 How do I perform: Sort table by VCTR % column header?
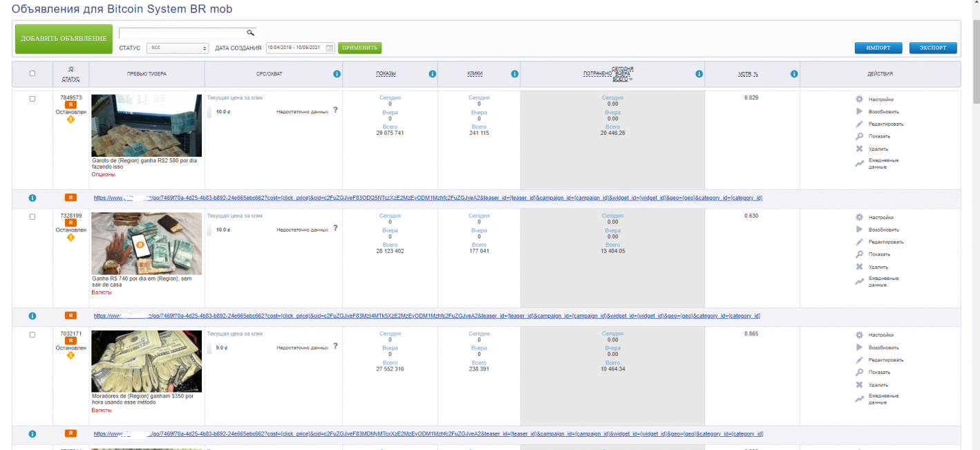click(x=748, y=74)
